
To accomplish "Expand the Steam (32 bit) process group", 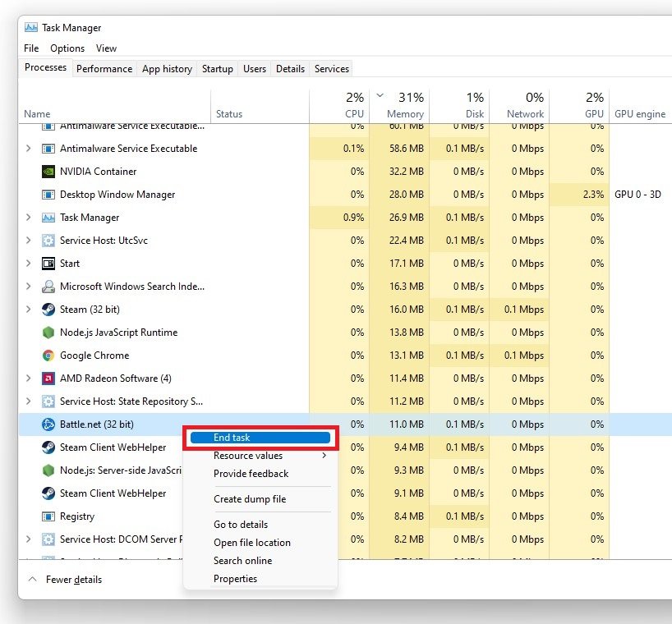I will click(x=29, y=310).
